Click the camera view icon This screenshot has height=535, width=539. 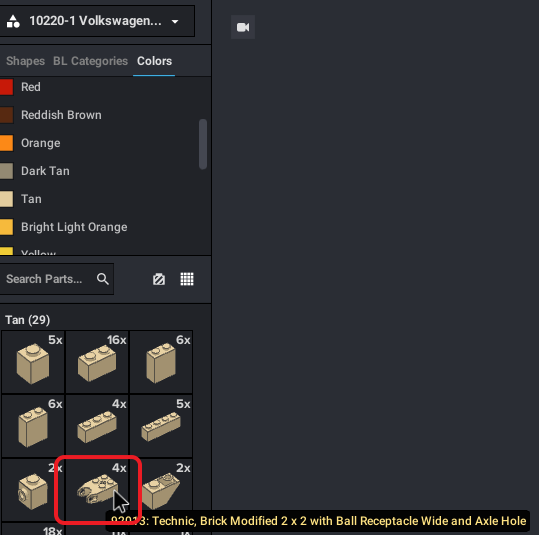click(243, 27)
